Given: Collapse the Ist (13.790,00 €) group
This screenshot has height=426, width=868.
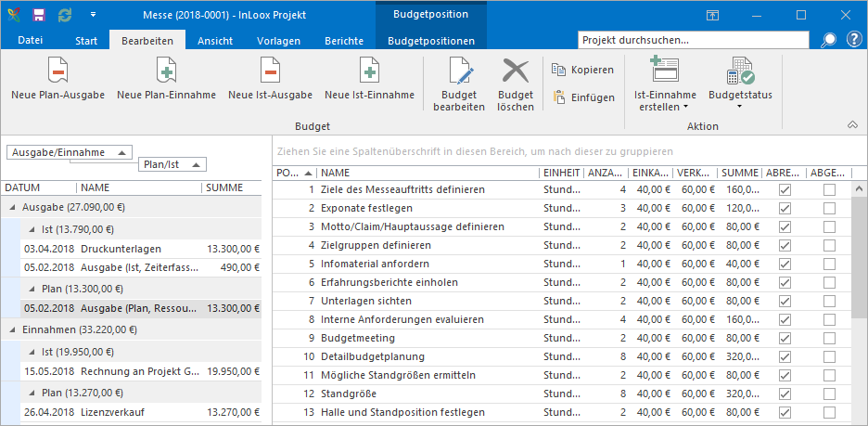Looking at the screenshot, I should pos(32,229).
